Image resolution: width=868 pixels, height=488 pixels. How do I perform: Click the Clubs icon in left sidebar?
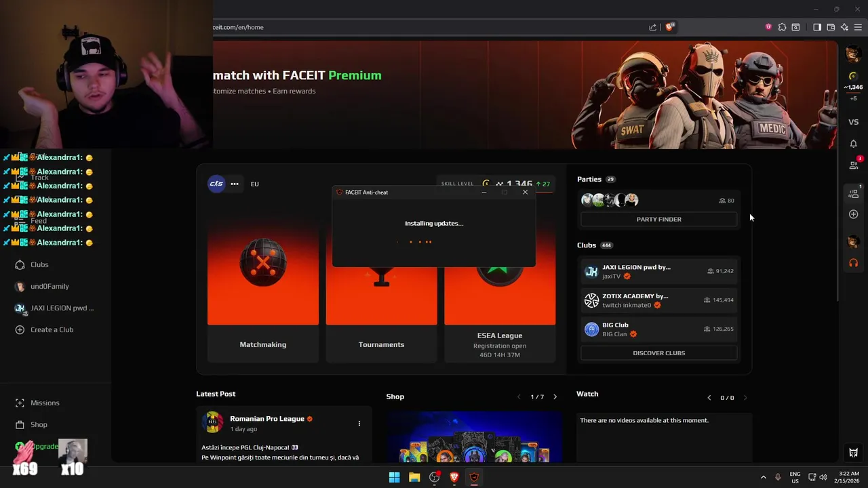click(20, 264)
